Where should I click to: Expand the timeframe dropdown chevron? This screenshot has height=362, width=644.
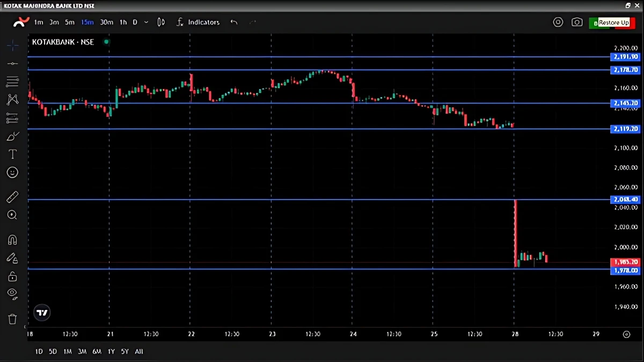(147, 22)
